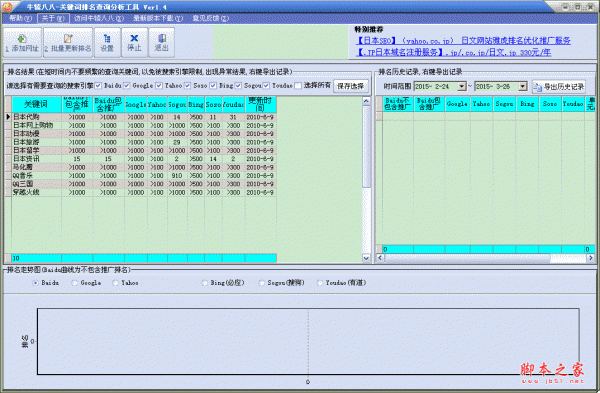
Task: Select the Baidu trend radio button
Action: coord(36,283)
